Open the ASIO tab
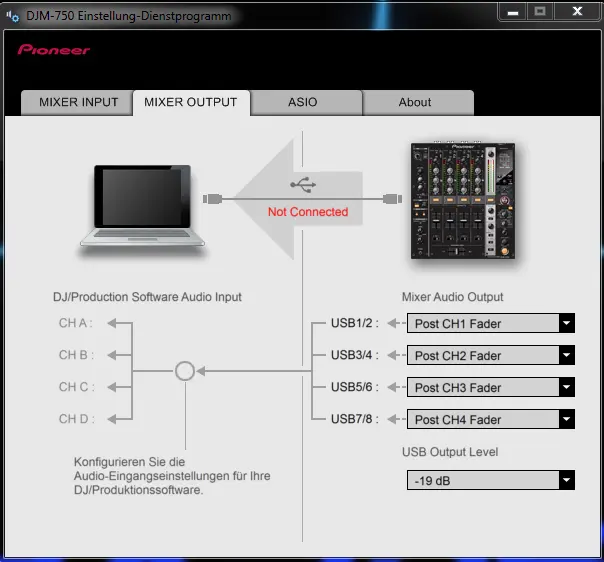The image size is (604, 562). [x=303, y=102]
